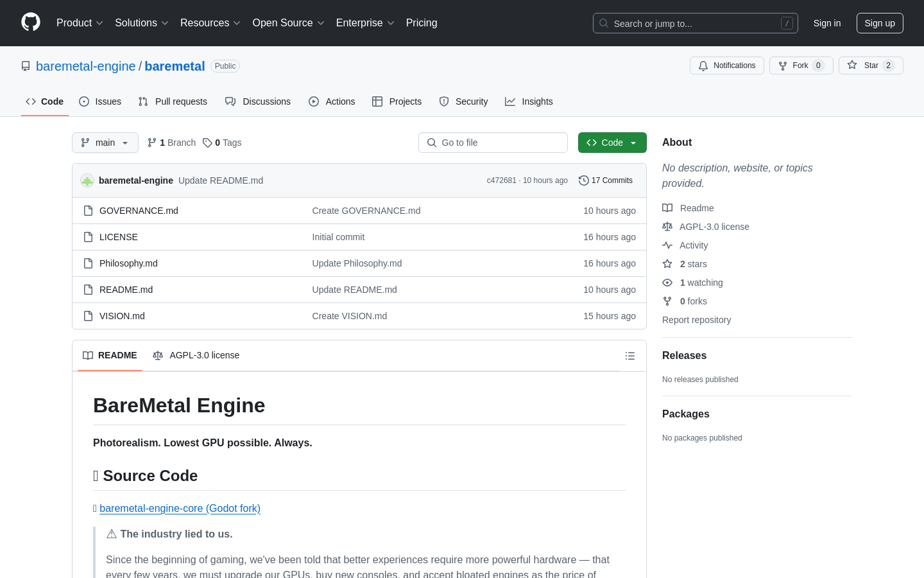View the Insights tab

tap(529, 101)
